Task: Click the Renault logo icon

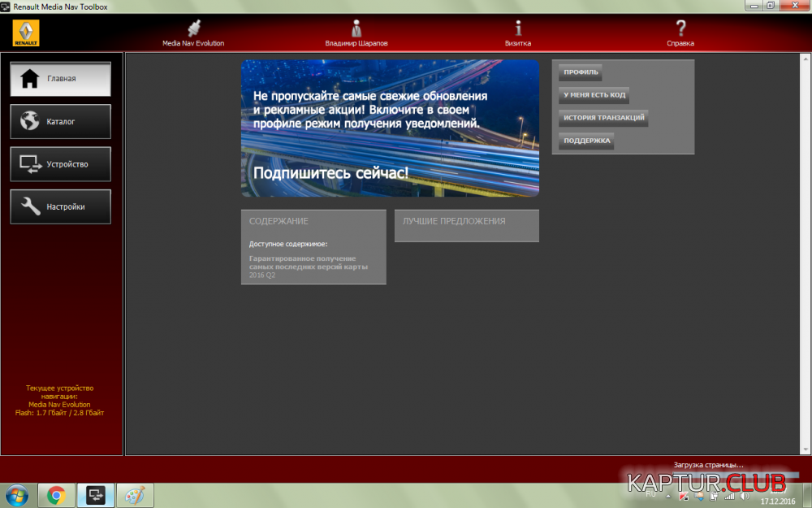Action: 25,33
